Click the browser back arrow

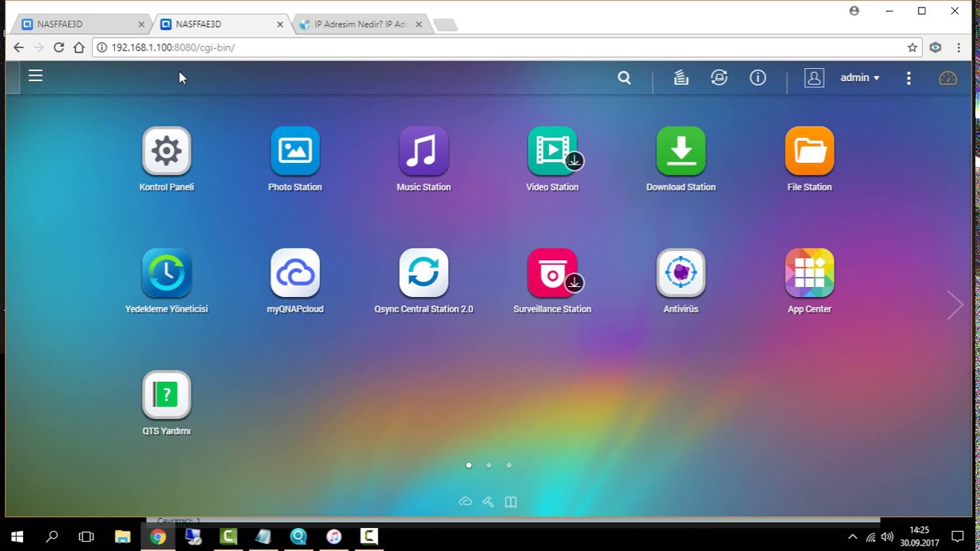(18, 47)
